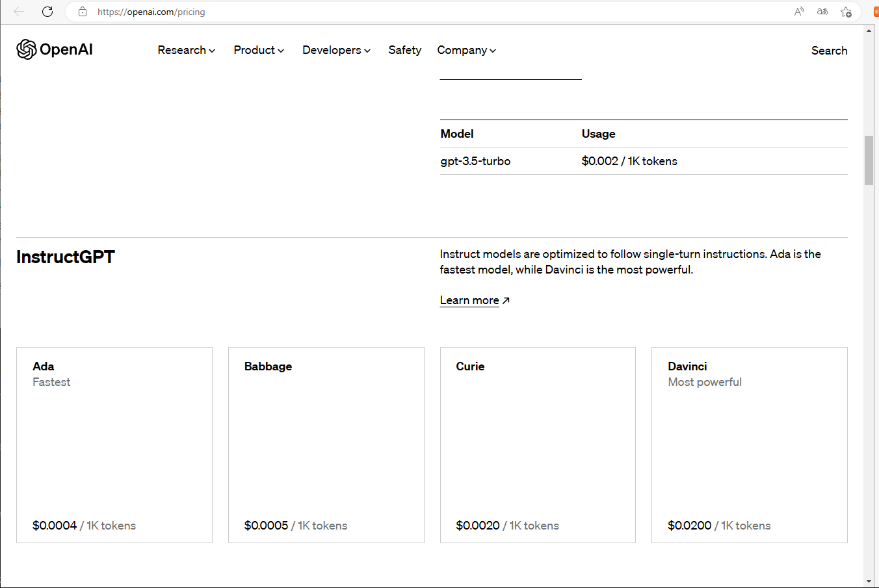View site info via the lock icon

(83, 12)
